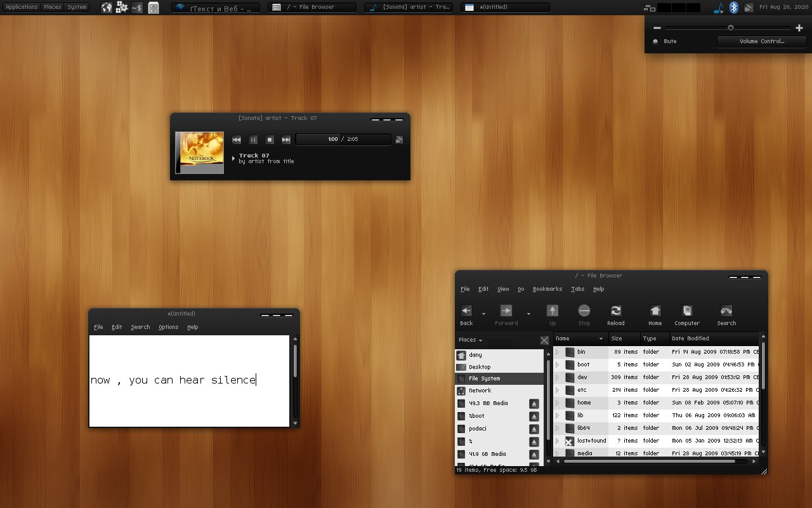Go to Home folder via toolbar
This screenshot has height=508, width=812.
[655, 314]
